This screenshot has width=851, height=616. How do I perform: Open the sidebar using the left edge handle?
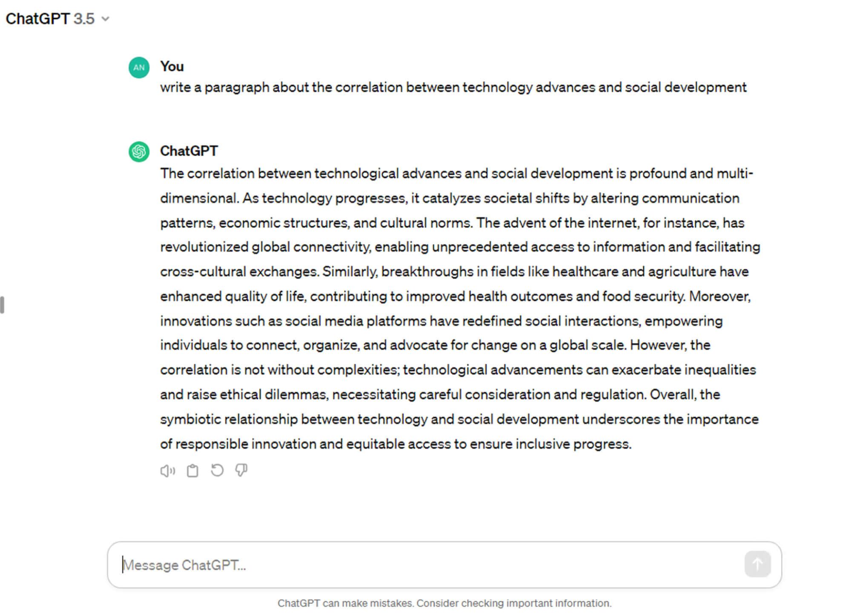(3, 305)
